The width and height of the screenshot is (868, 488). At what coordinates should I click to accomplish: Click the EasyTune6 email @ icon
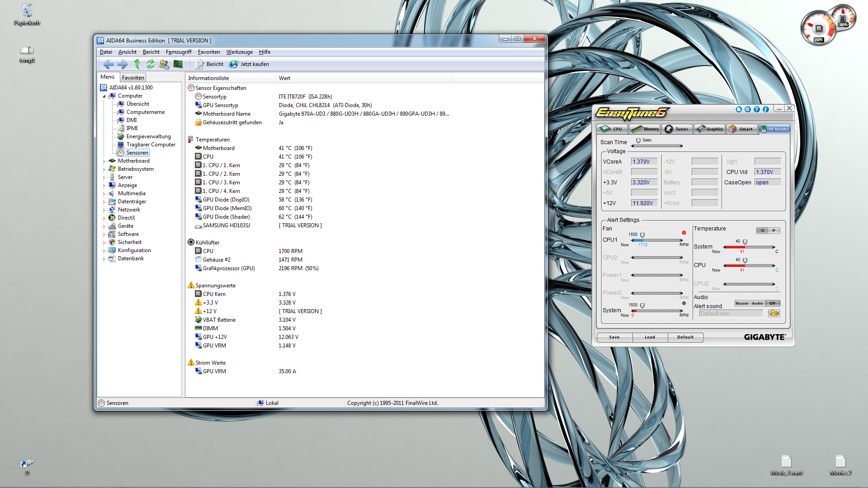pyautogui.click(x=747, y=109)
